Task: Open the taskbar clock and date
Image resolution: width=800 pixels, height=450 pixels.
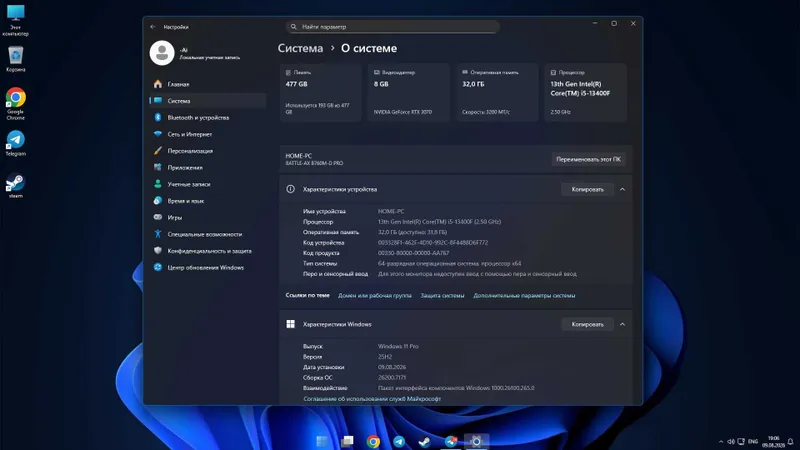Action: [773, 442]
